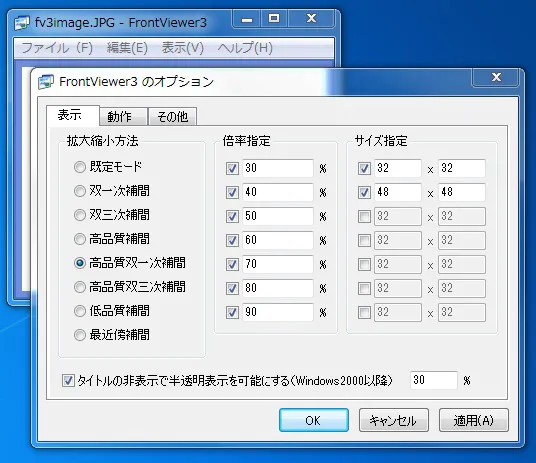
Task: Select the 低品質補間 radio button
Action: tap(80, 311)
